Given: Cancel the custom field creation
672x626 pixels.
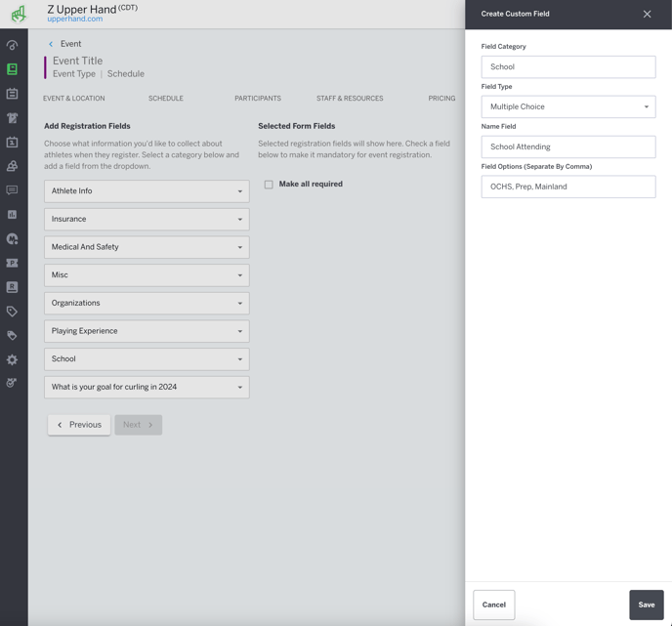Looking at the screenshot, I should [493, 605].
